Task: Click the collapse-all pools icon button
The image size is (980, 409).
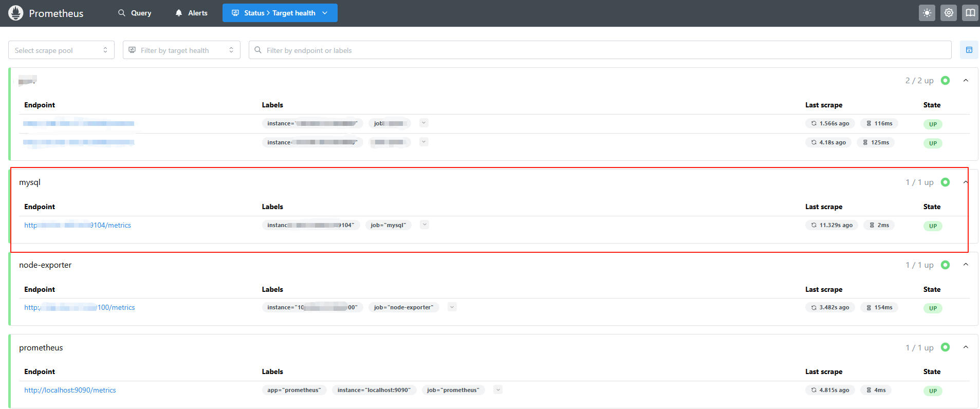Action: point(969,50)
